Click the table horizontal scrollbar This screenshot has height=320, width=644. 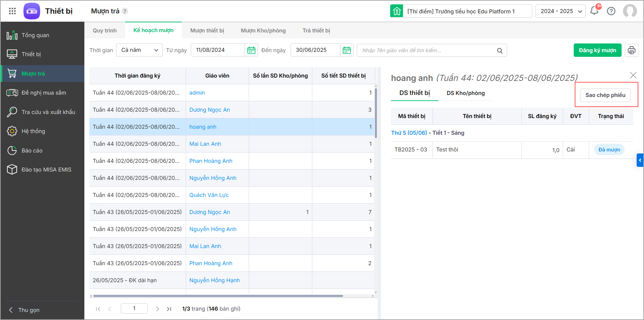218,296
